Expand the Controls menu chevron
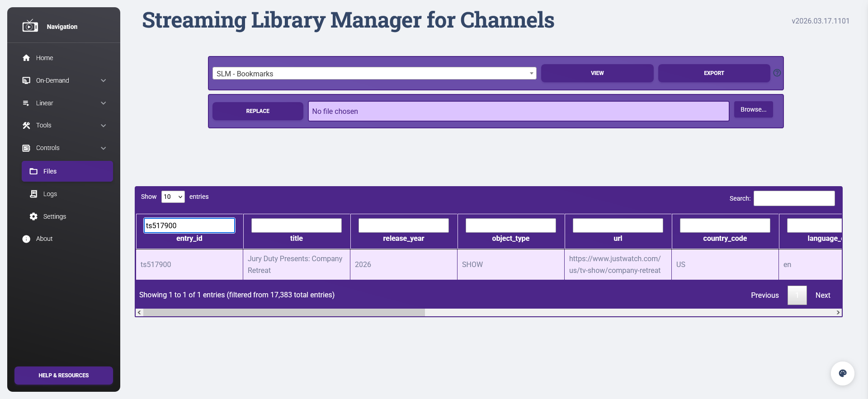 pos(104,148)
